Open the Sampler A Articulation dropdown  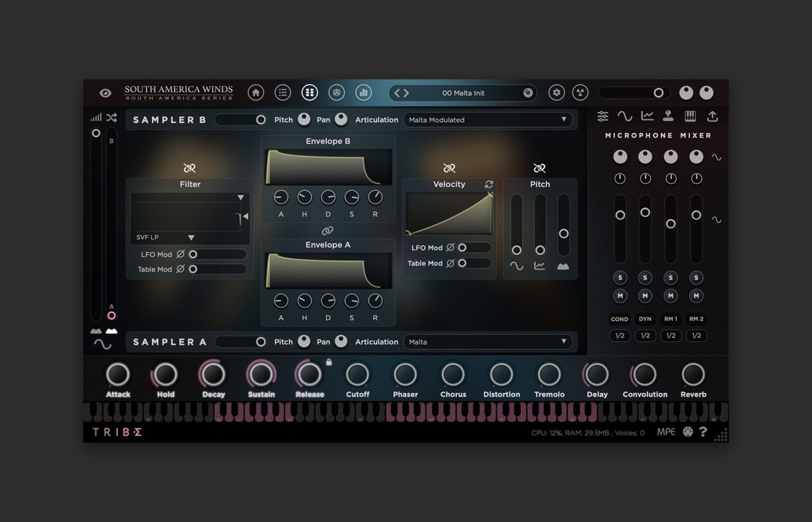click(x=487, y=342)
